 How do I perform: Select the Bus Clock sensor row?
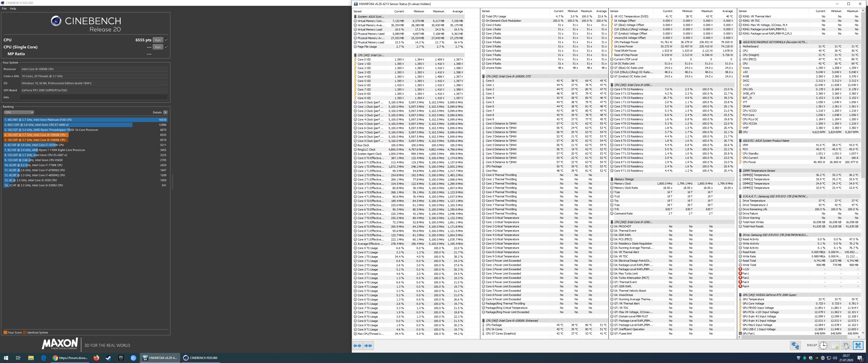409,145
